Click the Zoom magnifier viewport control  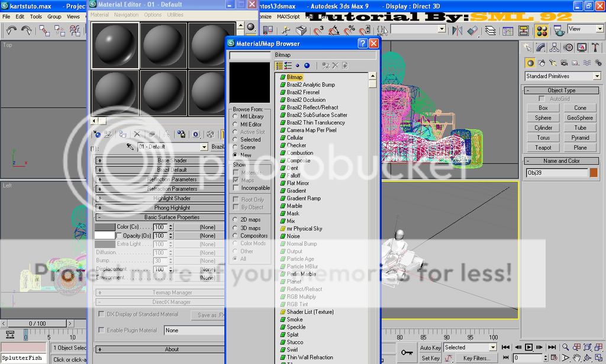pyautogui.click(x=565, y=347)
